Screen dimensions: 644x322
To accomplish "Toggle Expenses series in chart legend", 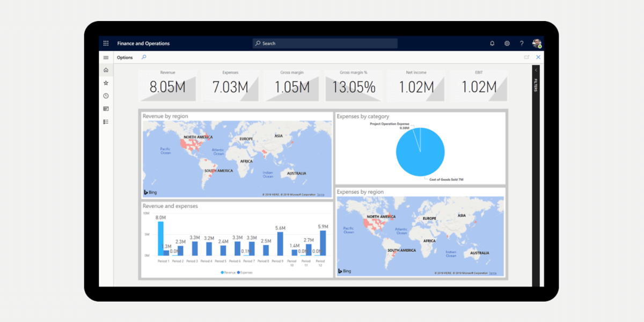I will pos(245,273).
